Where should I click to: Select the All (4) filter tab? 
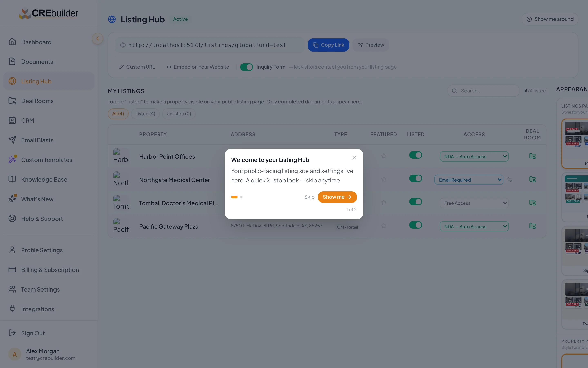pos(118,114)
